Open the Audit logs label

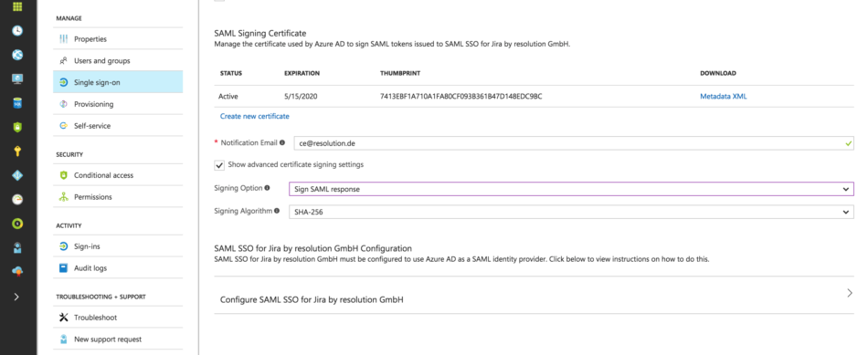click(90, 267)
